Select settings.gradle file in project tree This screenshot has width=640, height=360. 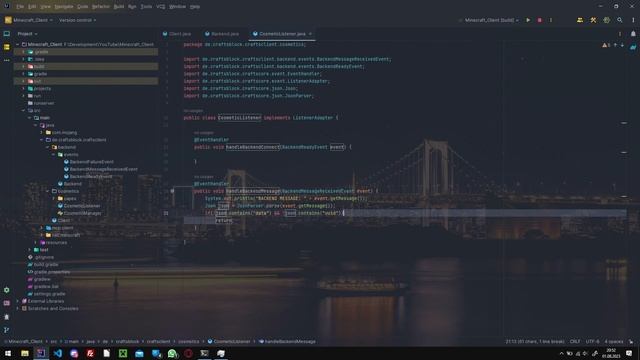pyautogui.click(x=46, y=293)
